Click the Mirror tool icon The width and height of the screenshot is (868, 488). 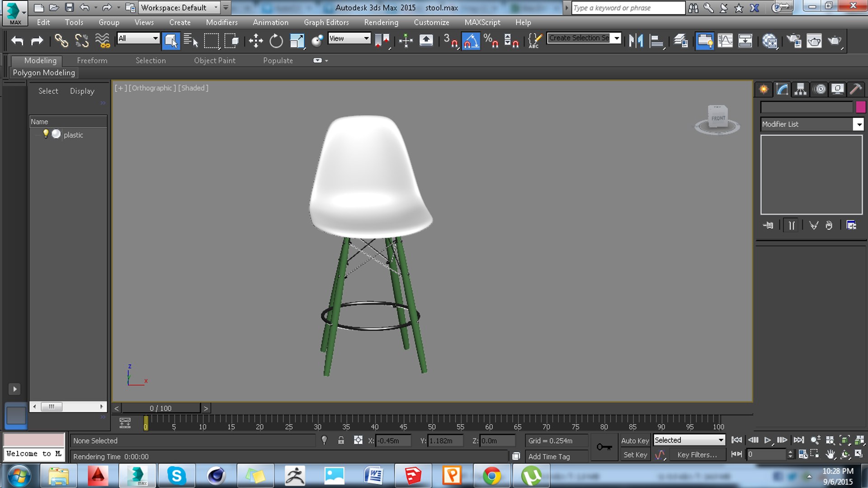[x=636, y=41]
